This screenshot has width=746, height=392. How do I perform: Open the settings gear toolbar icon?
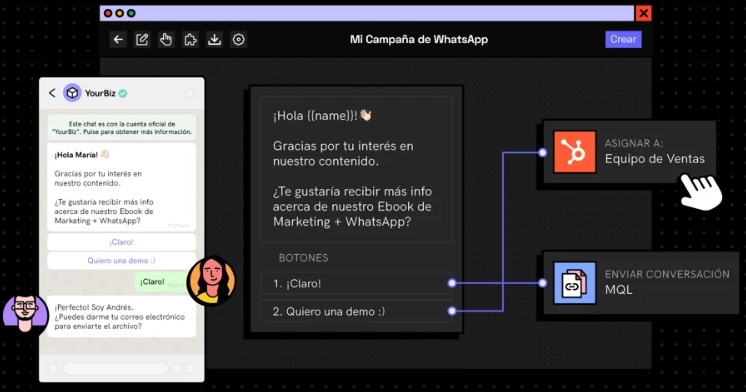pos(238,39)
